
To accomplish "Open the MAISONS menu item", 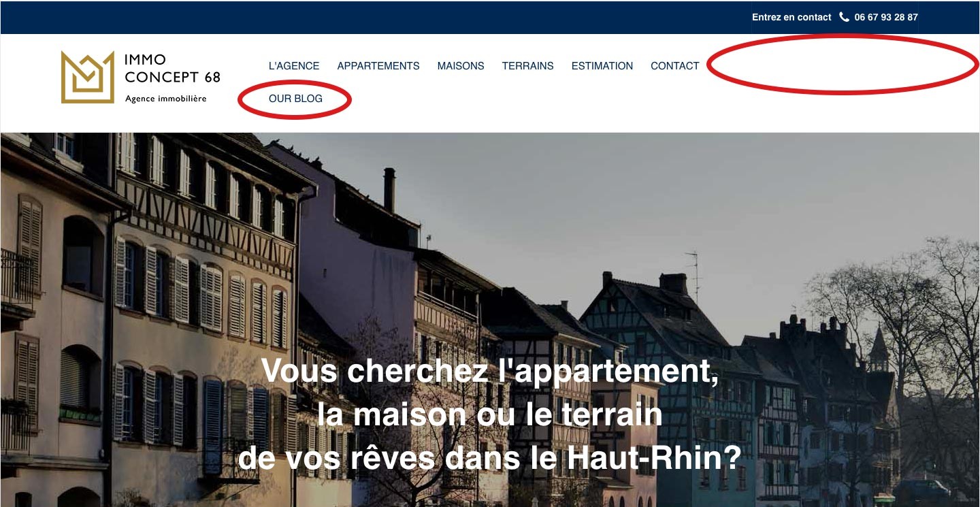I will click(x=461, y=66).
